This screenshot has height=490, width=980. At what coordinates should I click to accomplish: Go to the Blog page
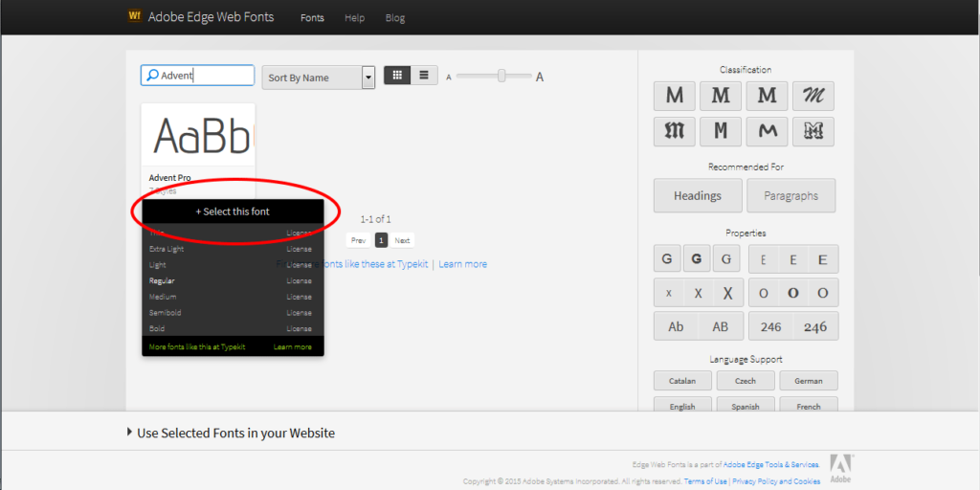[394, 17]
